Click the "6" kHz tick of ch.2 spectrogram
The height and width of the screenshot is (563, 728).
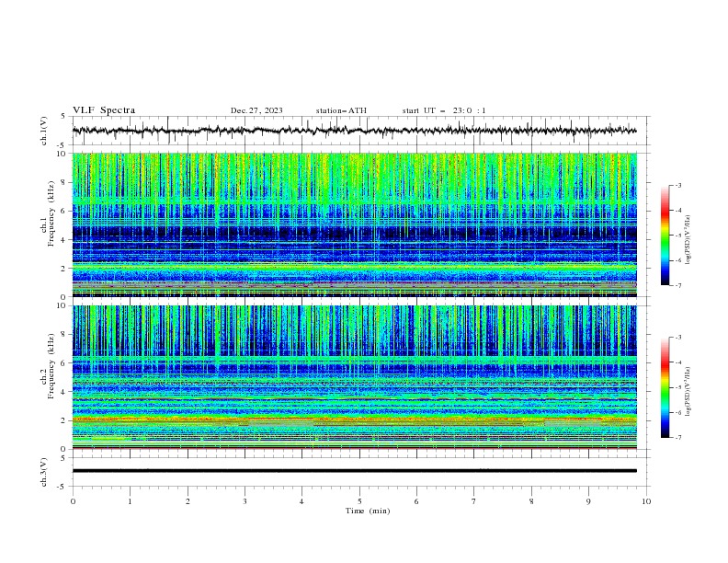coord(63,363)
